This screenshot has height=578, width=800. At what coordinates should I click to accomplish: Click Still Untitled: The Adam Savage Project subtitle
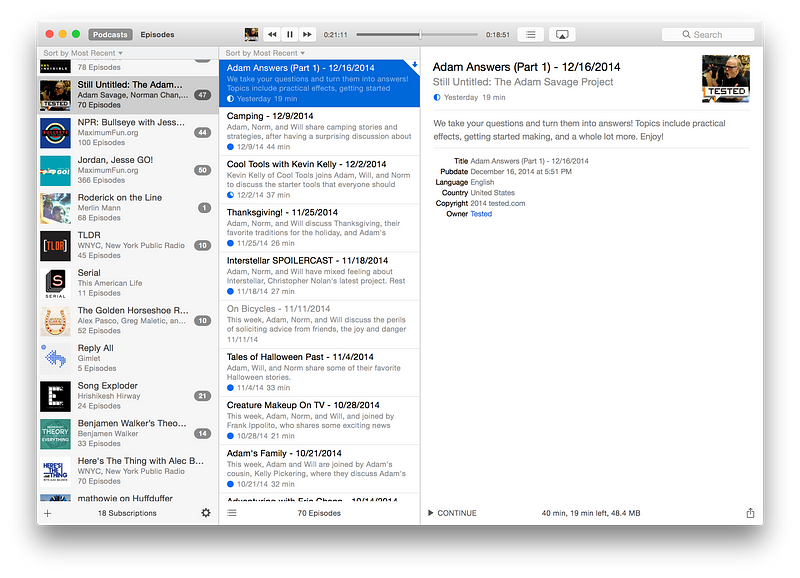pos(523,82)
